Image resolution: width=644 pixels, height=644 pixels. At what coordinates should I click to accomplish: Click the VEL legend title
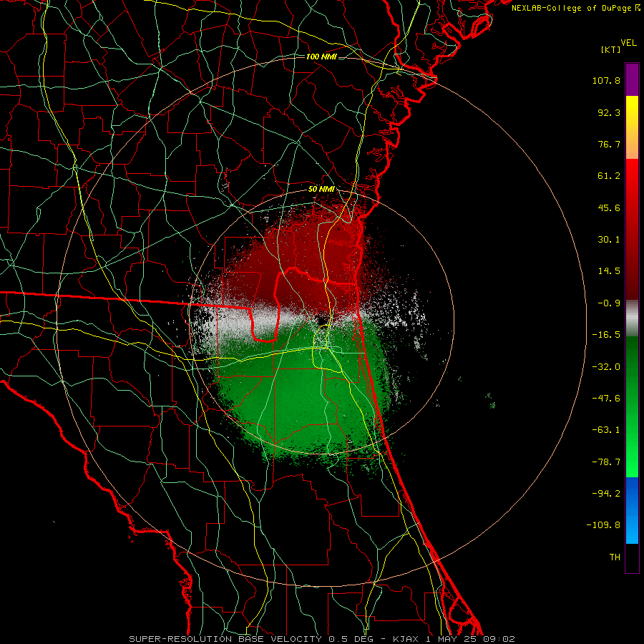click(x=628, y=43)
